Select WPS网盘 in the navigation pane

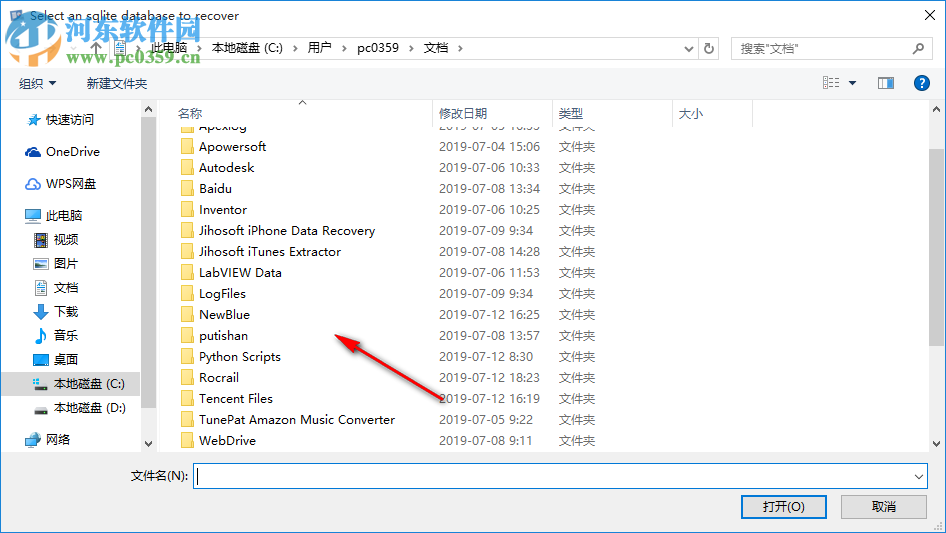tap(71, 184)
